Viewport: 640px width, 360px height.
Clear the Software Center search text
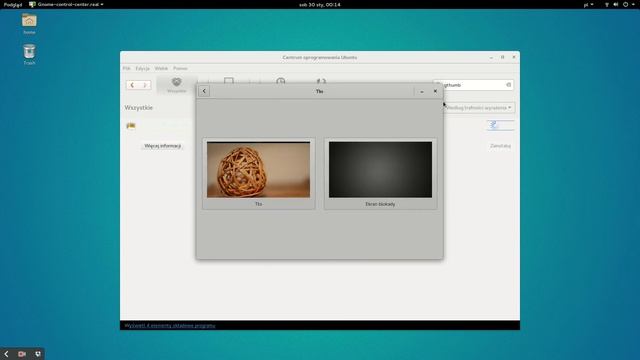point(509,85)
